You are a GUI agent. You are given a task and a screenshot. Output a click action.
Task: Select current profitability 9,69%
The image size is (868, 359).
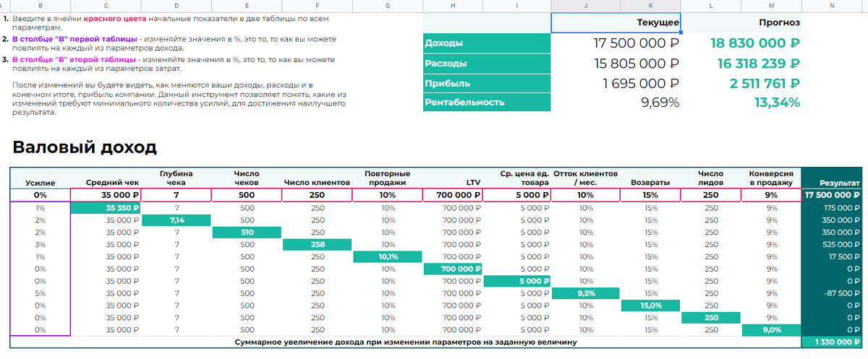click(616, 102)
